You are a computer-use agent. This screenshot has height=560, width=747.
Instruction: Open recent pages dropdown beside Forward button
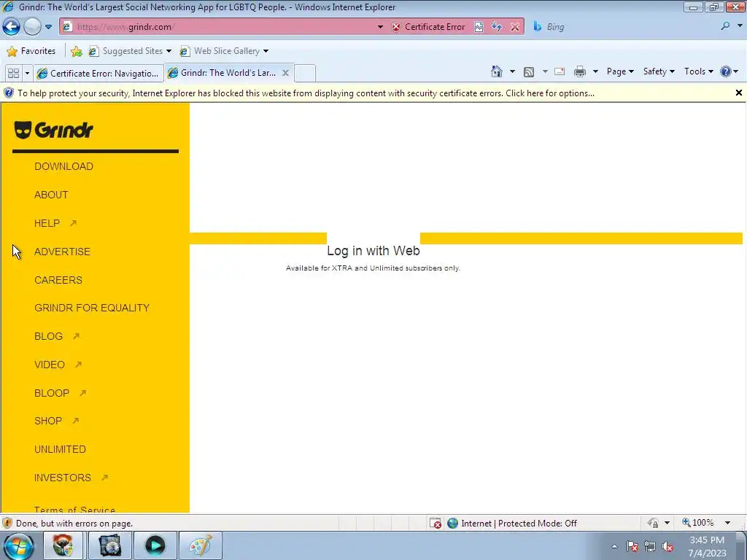[x=49, y=27]
